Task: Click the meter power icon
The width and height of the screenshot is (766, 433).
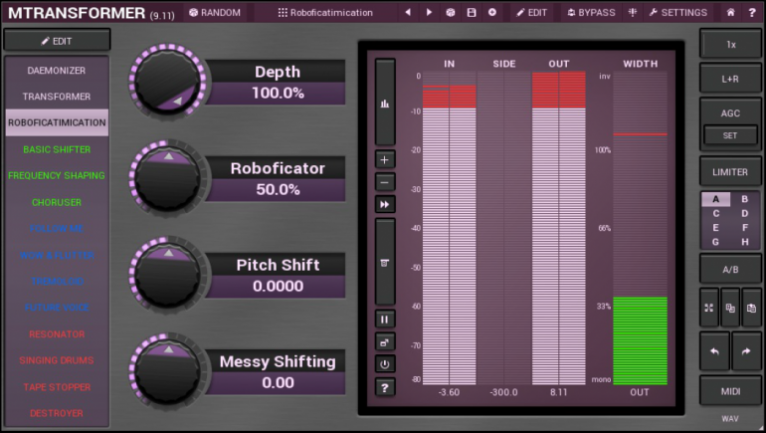Action: coord(386,364)
